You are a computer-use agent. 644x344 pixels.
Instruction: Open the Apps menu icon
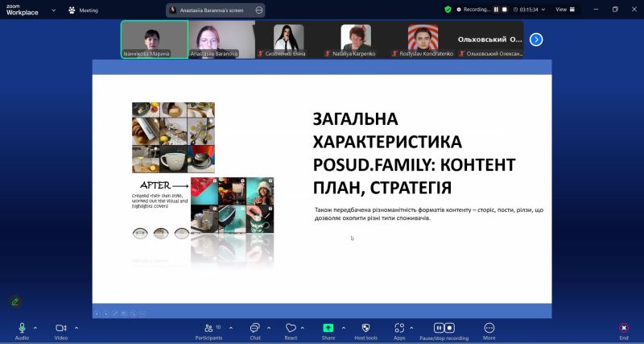[399, 329]
